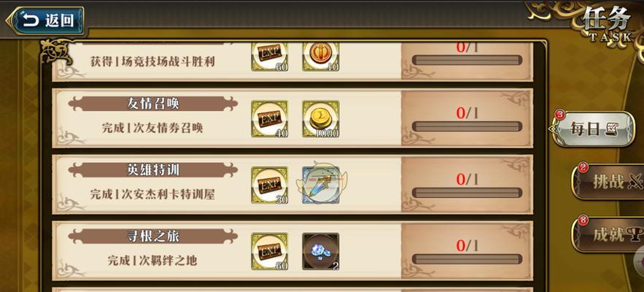Tap the crystal gems reward icon
Image resolution: width=644 pixels, height=292 pixels.
(x=321, y=252)
